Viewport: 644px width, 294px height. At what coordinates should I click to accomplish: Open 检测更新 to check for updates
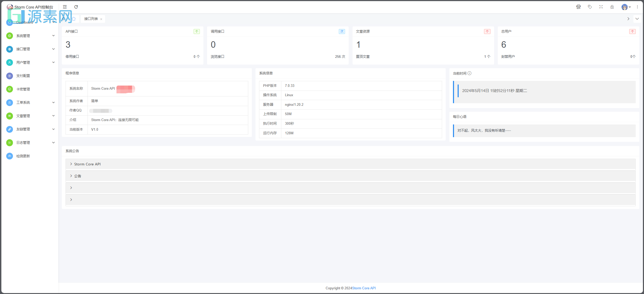coord(24,156)
